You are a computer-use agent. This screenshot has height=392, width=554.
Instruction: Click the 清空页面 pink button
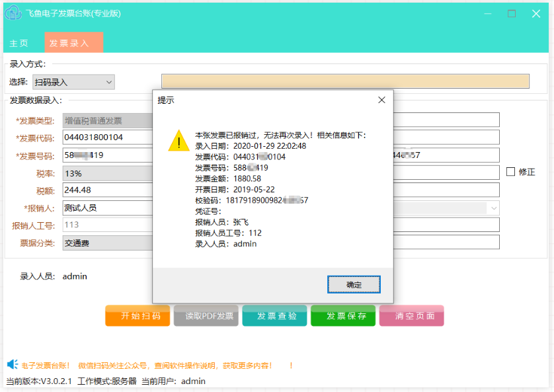[x=412, y=316]
